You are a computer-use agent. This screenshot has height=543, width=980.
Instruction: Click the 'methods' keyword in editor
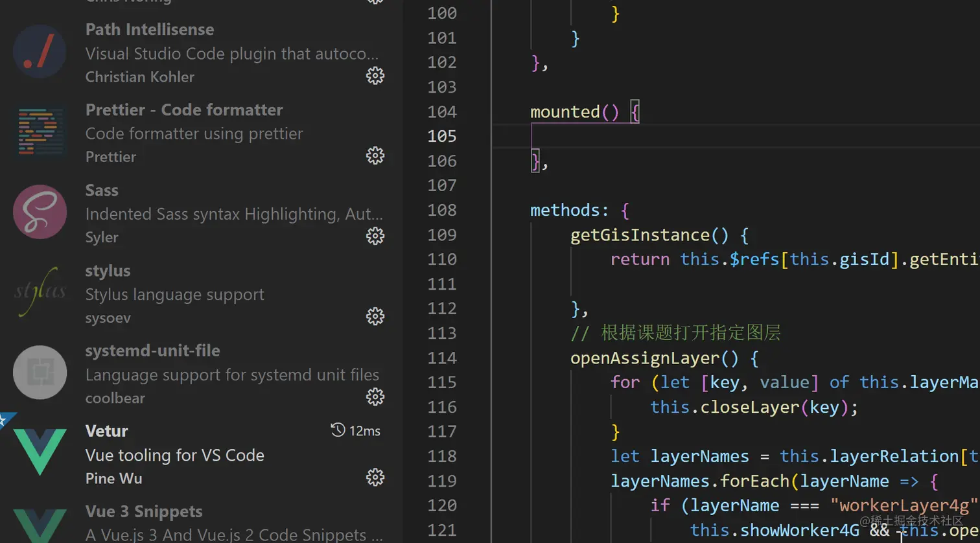[x=565, y=211]
